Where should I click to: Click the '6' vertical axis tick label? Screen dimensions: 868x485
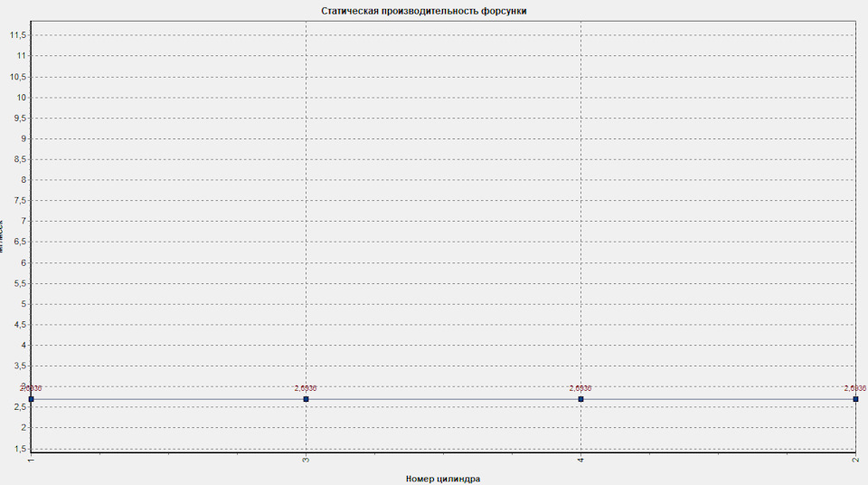(24, 262)
